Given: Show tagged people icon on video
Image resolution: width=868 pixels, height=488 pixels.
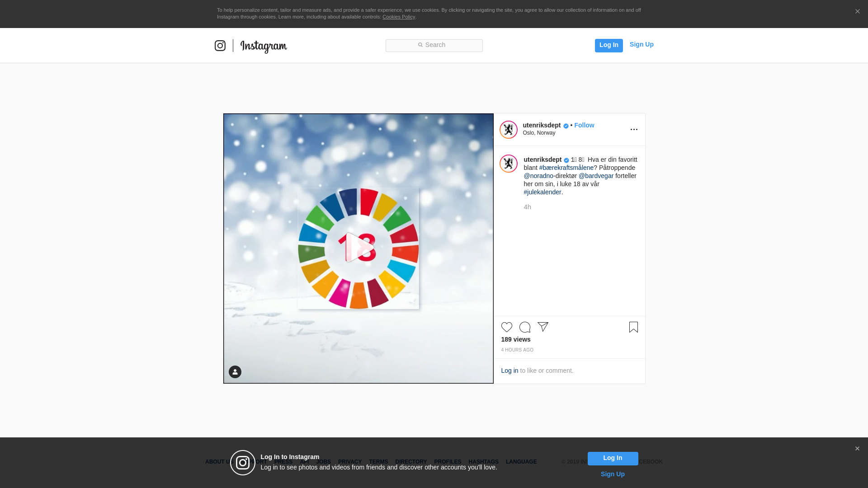Looking at the screenshot, I should pos(235,372).
